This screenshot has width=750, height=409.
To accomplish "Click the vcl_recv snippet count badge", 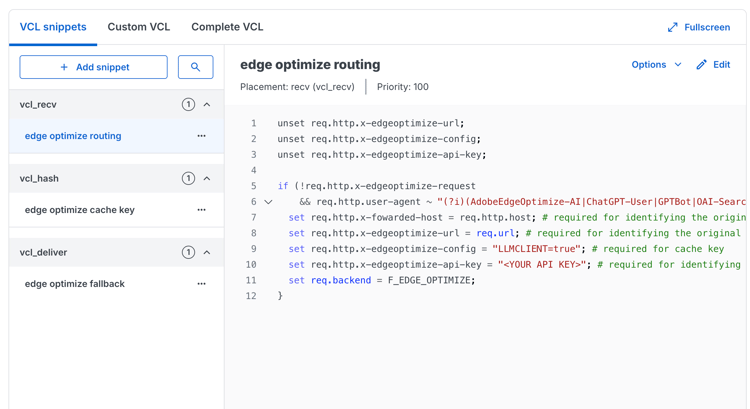I will pos(188,104).
